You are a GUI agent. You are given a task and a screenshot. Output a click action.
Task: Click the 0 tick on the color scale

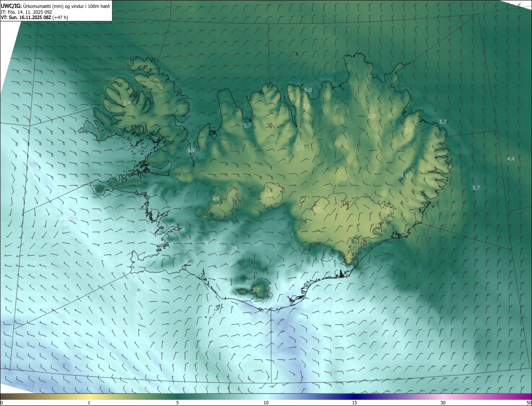coord(2,403)
